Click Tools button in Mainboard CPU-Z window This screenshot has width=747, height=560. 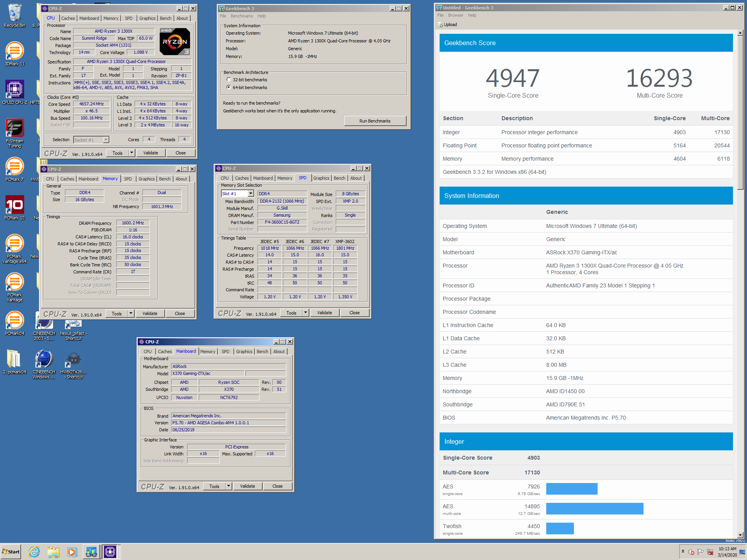(214, 486)
